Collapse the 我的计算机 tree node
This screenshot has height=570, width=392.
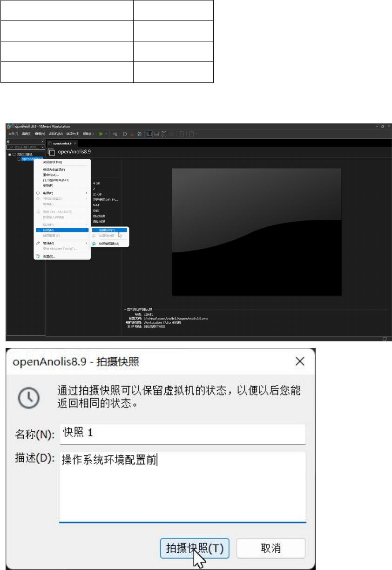click(x=9, y=154)
